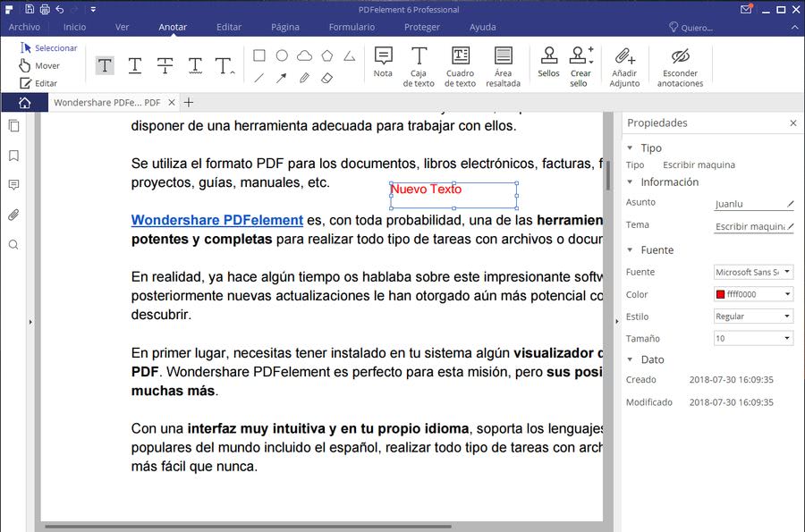Screen dimensions: 805x532
Task: Add a new document tab
Action: pos(189,103)
